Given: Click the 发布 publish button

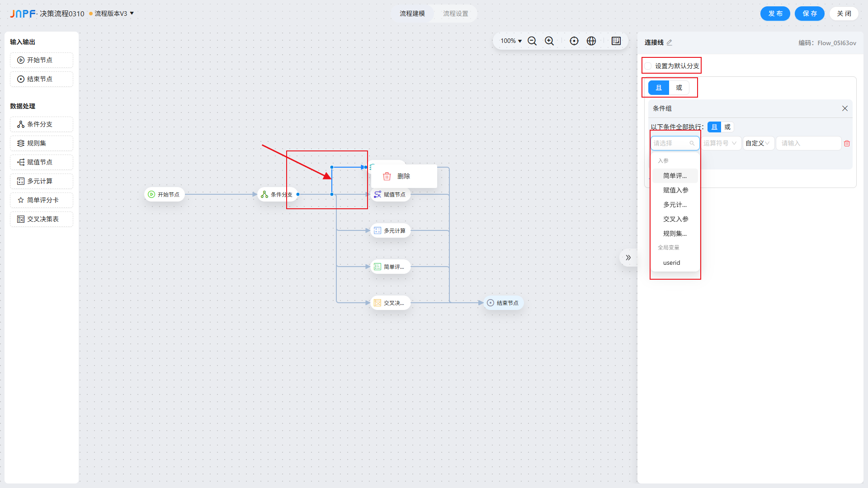Looking at the screenshot, I should tap(775, 14).
